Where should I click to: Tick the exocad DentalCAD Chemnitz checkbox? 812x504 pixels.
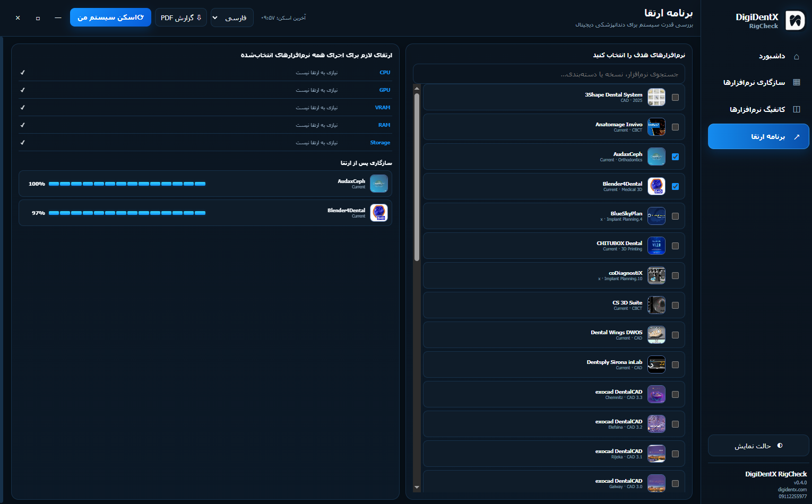click(675, 394)
